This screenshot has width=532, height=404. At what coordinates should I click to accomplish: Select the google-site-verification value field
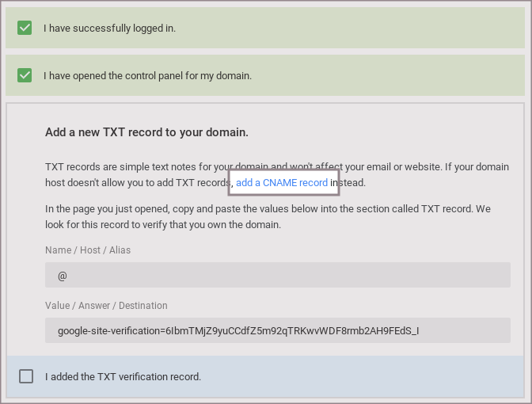[x=277, y=330]
